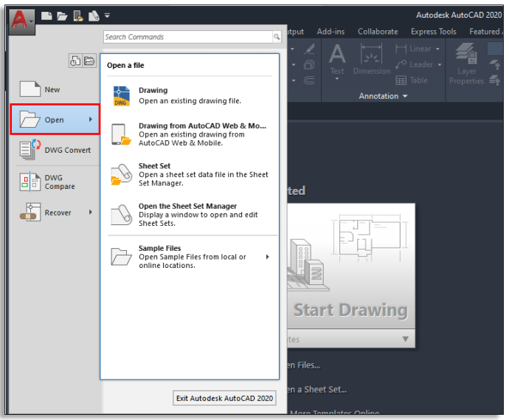Show Open Documents list icon
509x420 pixels.
[89, 61]
